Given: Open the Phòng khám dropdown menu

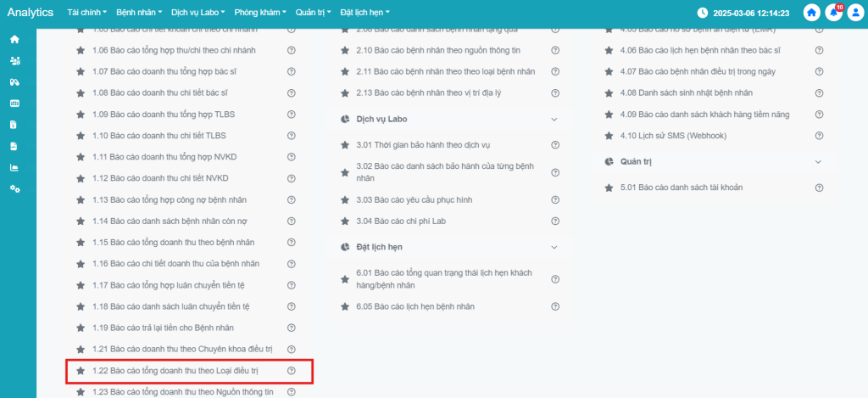Looking at the screenshot, I should [x=261, y=13].
